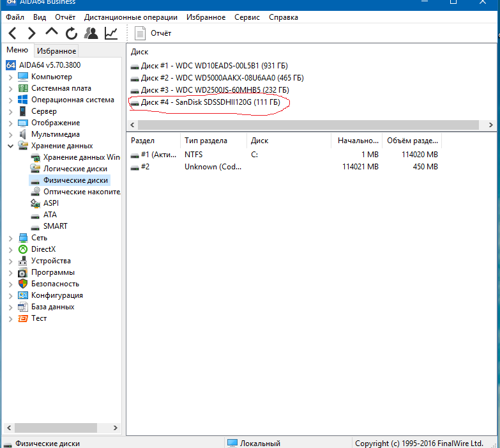Expand the Сеть tree node
Screen dimensions: 500x448
[10, 238]
